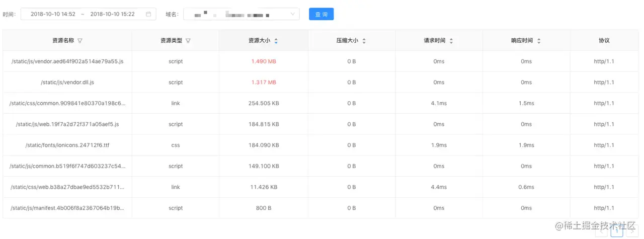Go to page 1 in pagination
The height and width of the screenshot is (239, 644).
(x=617, y=231)
